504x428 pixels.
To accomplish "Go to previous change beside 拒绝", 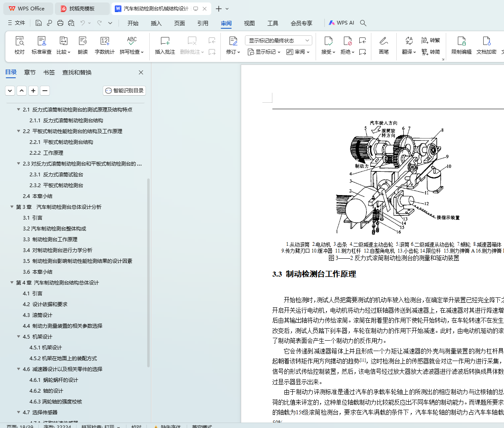I will click(x=363, y=40).
